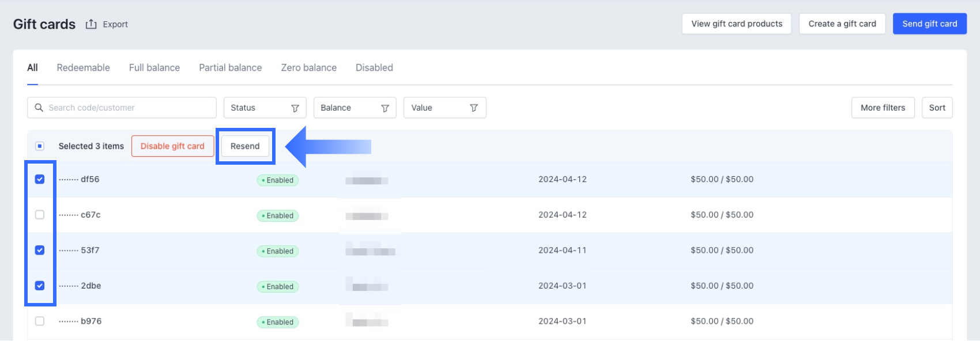Viewport: 980px width, 341px height.
Task: Click the Status filter funnel icon
Action: (x=295, y=108)
